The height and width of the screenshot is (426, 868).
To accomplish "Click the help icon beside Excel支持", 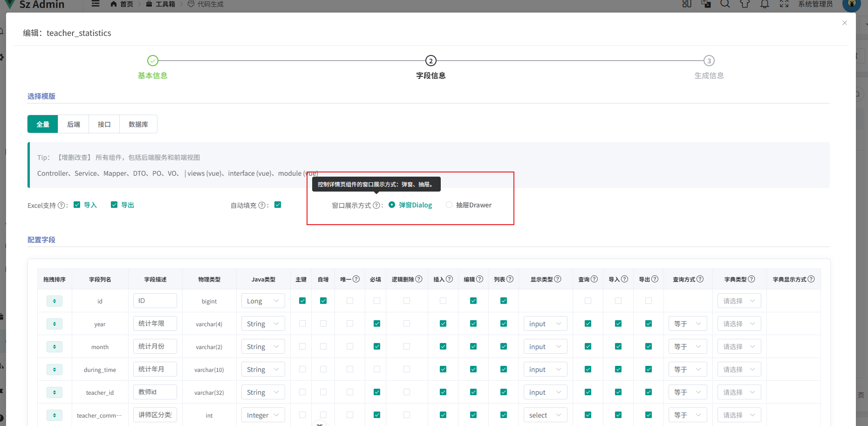I will click(x=61, y=206).
